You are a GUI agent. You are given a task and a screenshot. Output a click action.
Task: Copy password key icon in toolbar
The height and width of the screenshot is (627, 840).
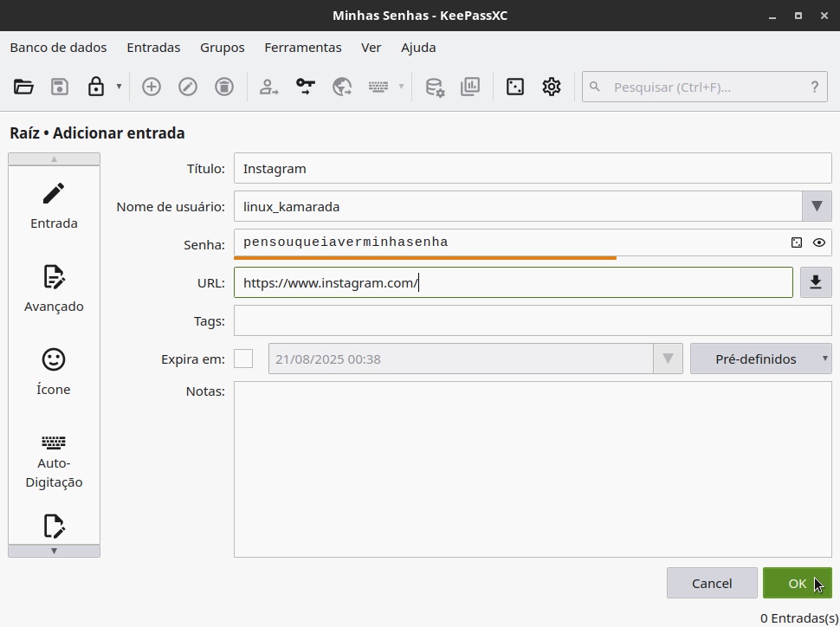(x=306, y=87)
